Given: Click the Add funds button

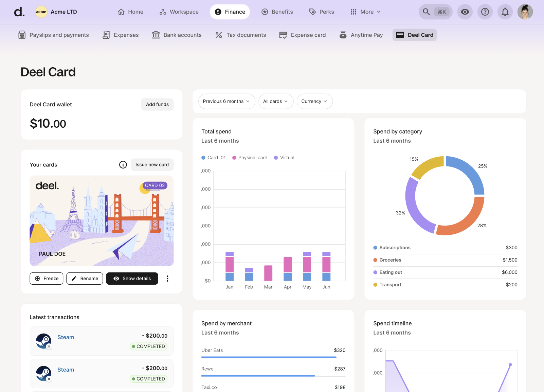Looking at the screenshot, I should [x=157, y=104].
